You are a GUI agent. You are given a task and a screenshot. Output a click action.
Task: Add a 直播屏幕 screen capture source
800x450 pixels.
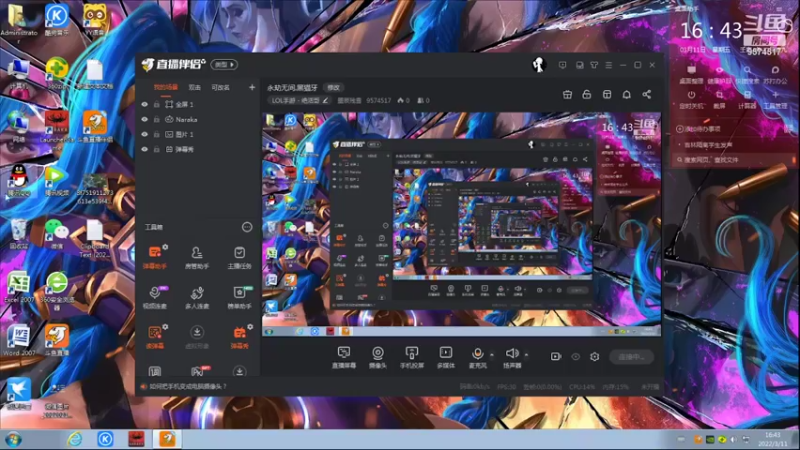[344, 357]
